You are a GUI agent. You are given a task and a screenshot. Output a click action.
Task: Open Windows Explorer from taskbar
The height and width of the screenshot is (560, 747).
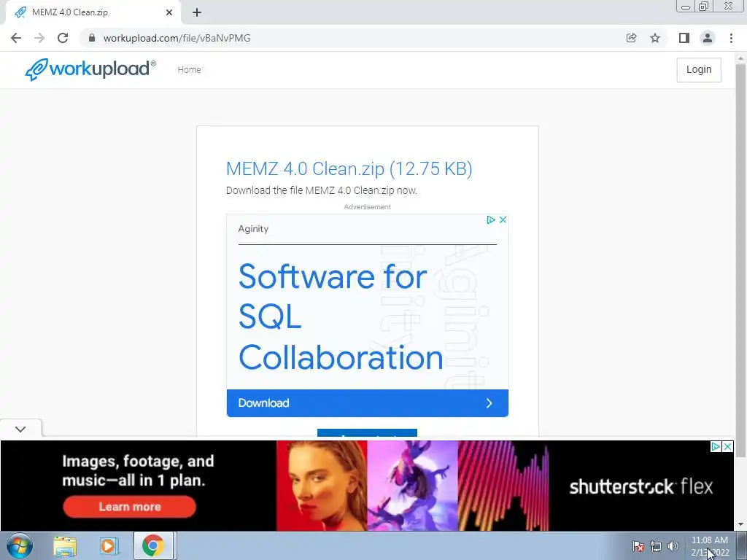(65, 545)
